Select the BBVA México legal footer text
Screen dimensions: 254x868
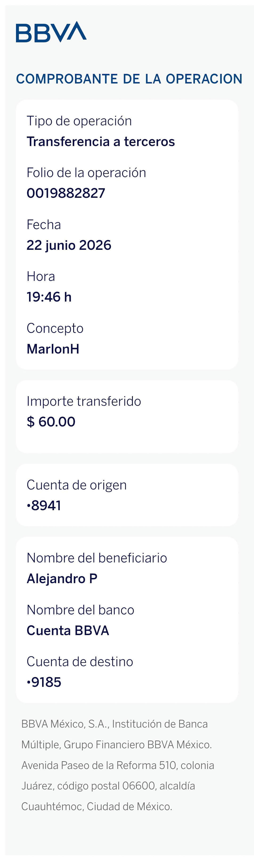click(117, 765)
